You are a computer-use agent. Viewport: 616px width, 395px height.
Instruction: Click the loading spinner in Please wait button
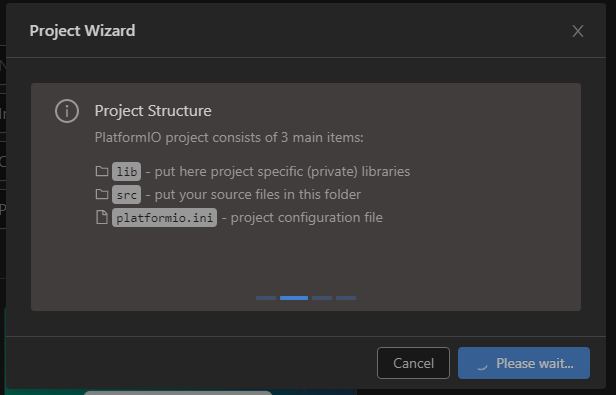click(482, 365)
